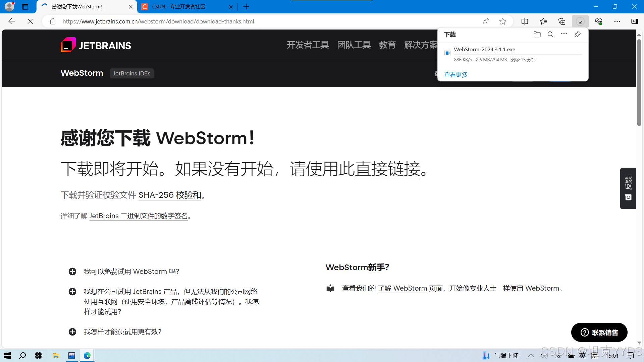Open the 解决方案 menu
The width and height of the screenshot is (644, 362).
coord(421,45)
